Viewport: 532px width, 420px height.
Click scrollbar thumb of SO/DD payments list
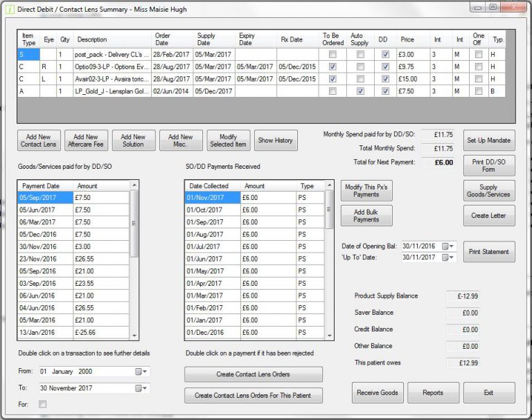(x=329, y=210)
